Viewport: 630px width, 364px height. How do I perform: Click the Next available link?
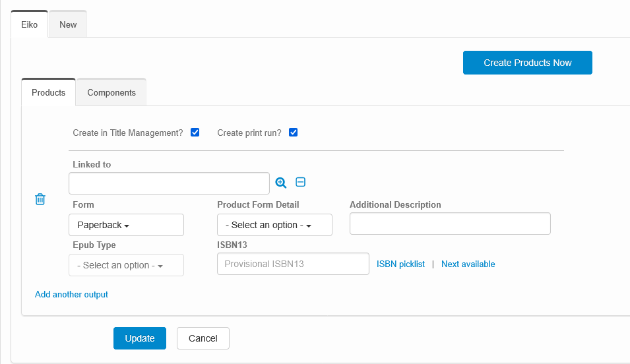(468, 264)
